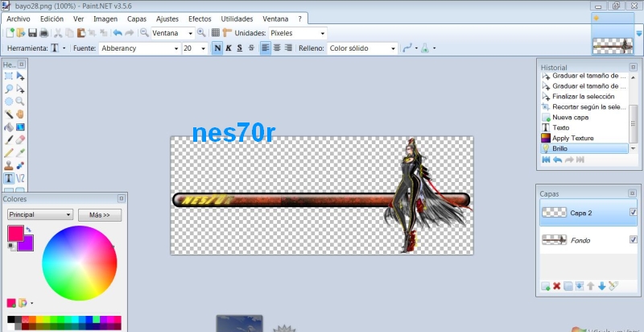Image resolution: width=644 pixels, height=332 pixels.
Task: Select the Line/Curve tool
Action: coord(20,178)
